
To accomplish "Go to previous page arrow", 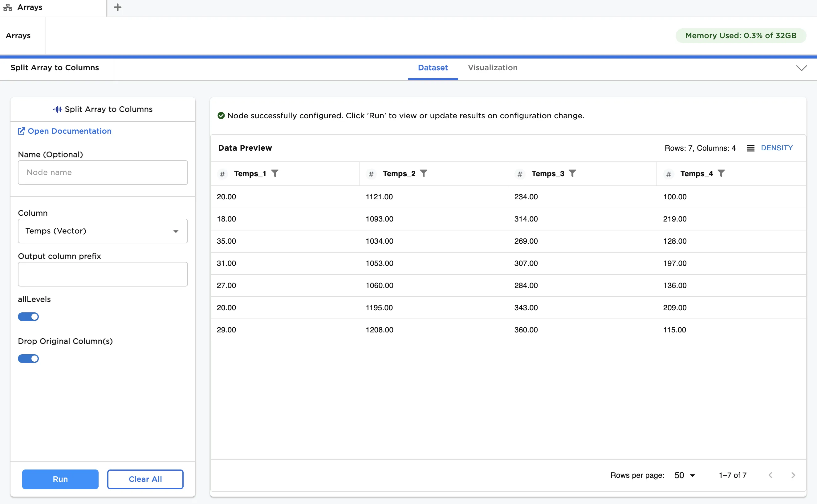I will [770, 475].
